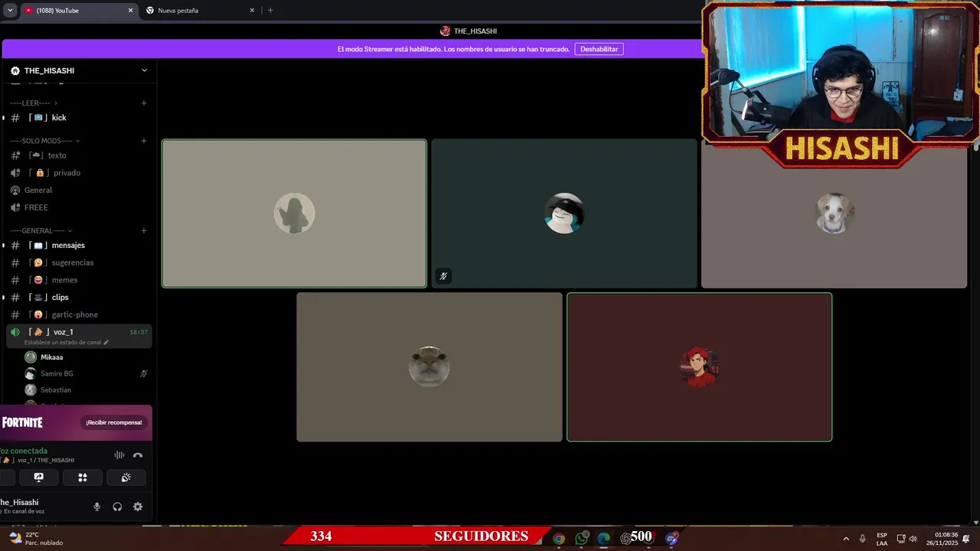Open user settings gear icon
The height and width of the screenshot is (551, 980).
point(138,507)
